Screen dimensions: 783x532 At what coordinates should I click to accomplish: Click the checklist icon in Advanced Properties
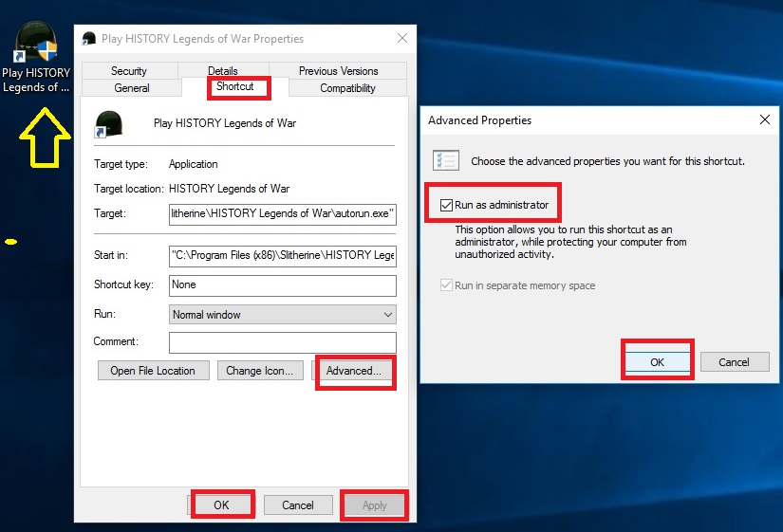(x=445, y=160)
